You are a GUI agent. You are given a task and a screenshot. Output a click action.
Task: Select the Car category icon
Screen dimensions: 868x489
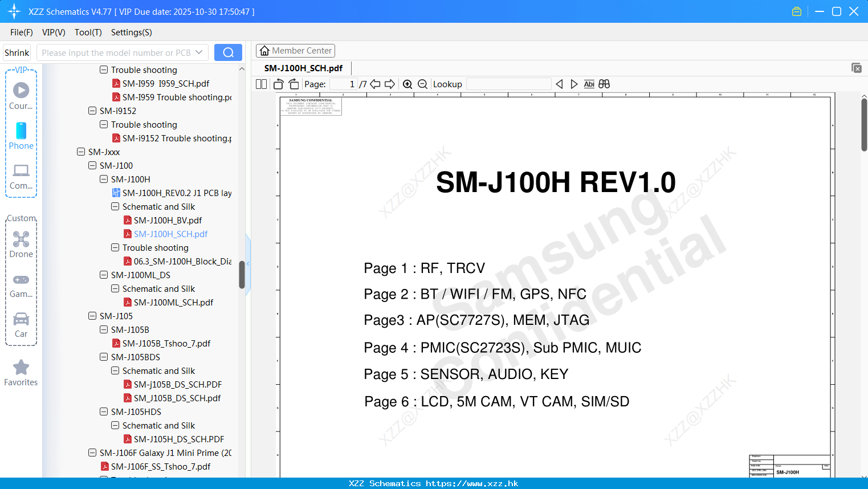coord(21,325)
